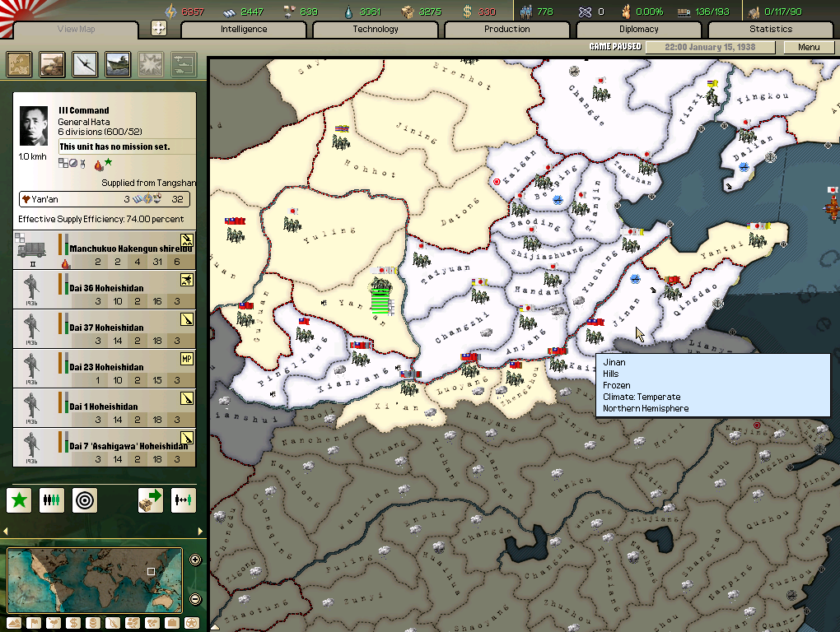Select the terrain (mountains) map mode

(x=14, y=623)
